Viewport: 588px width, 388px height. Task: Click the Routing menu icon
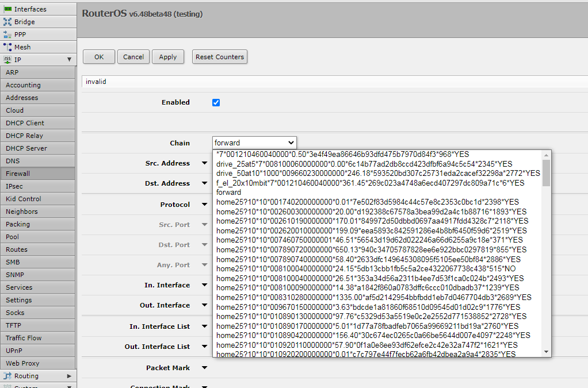7,375
